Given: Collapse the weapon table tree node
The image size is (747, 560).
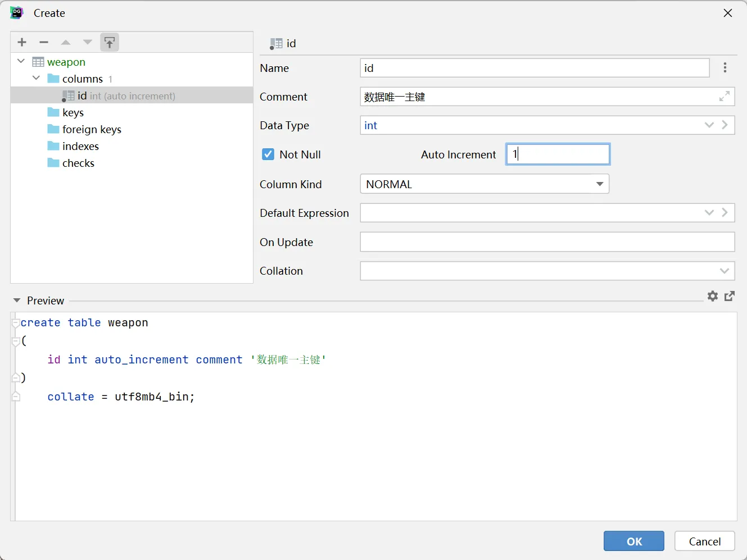Looking at the screenshot, I should [21, 61].
